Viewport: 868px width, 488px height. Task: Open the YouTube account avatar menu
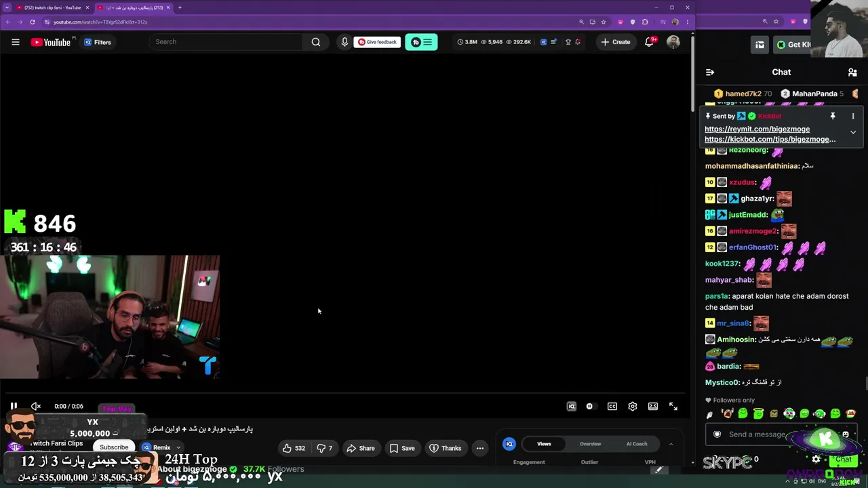(673, 42)
